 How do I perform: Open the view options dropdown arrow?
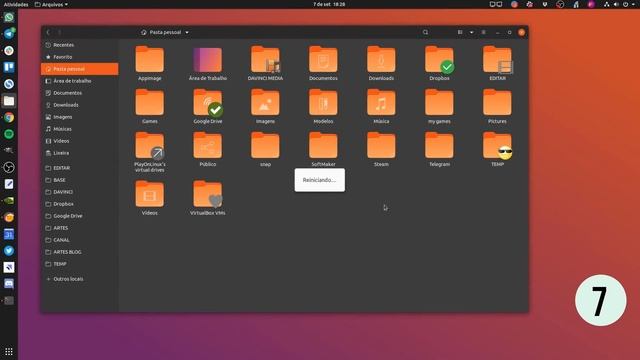471,32
